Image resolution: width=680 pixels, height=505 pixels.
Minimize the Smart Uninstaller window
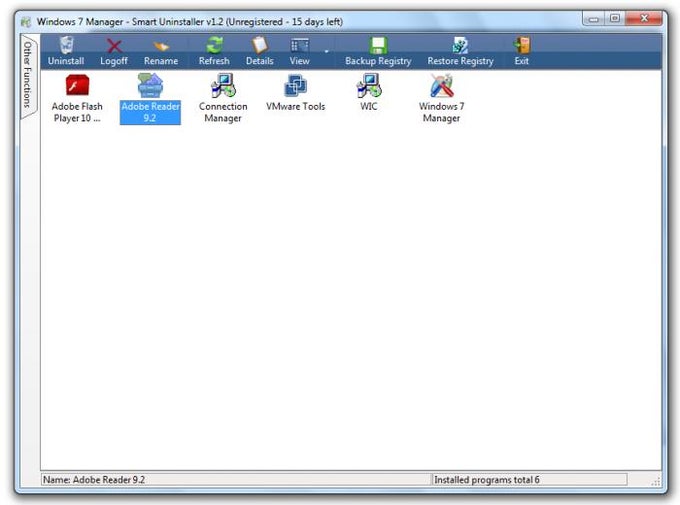click(x=594, y=19)
